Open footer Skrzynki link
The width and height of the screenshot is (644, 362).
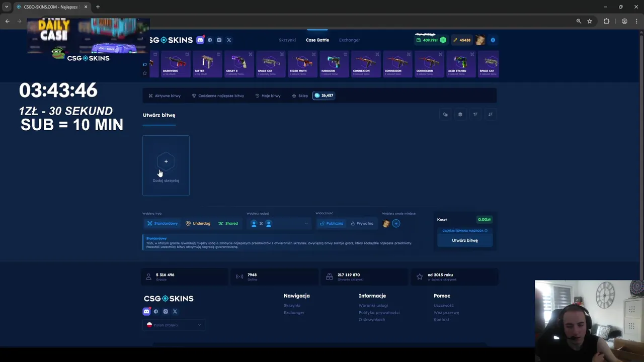pos(292,305)
